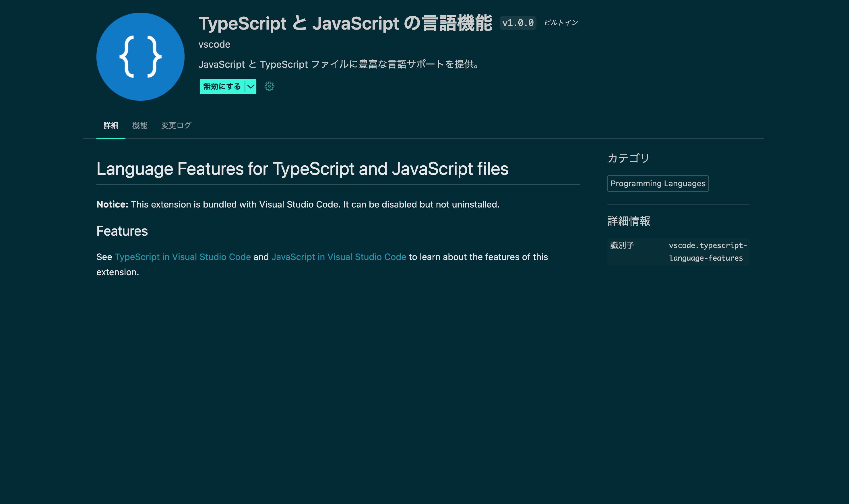The width and height of the screenshot is (849, 504).
Task: Open the 変更ログ tab
Action: pyautogui.click(x=176, y=125)
